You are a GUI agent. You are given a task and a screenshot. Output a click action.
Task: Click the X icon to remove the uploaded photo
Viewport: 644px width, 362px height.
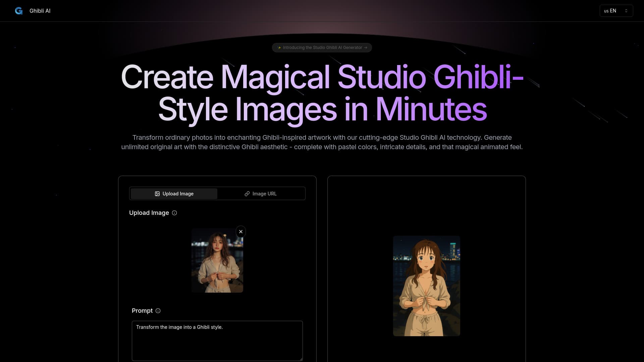point(240,232)
